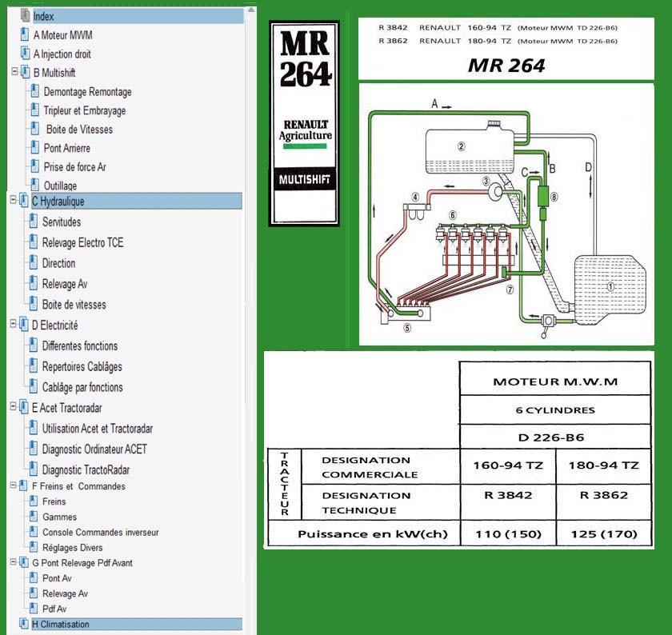Click the 6 CYLINDRES table cell
The width and height of the screenshot is (672, 635).
coord(555,410)
